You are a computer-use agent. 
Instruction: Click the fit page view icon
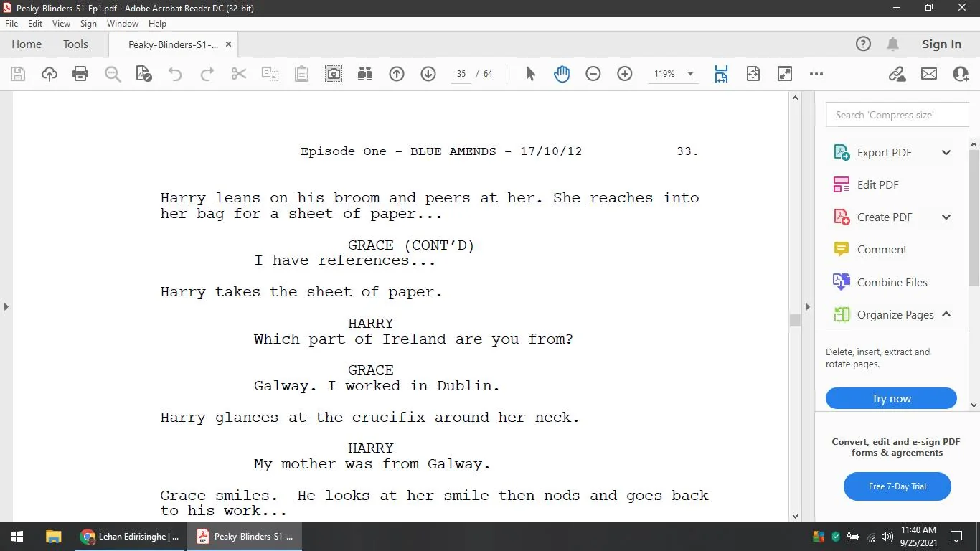(x=753, y=74)
